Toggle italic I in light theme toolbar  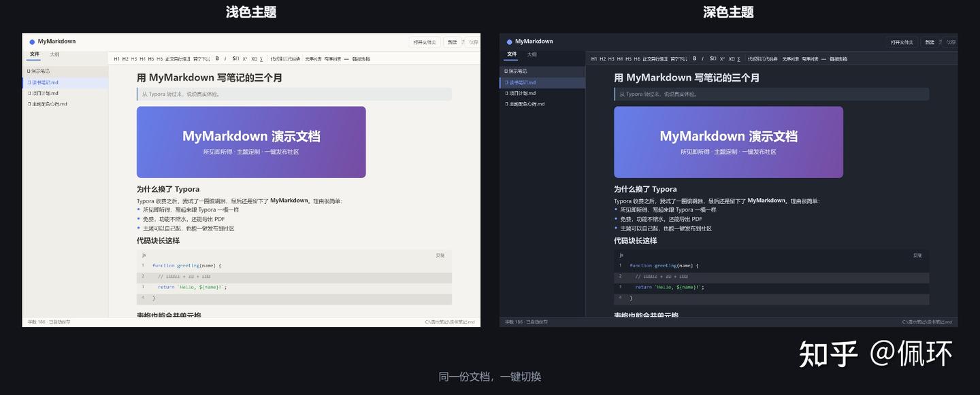pos(225,58)
